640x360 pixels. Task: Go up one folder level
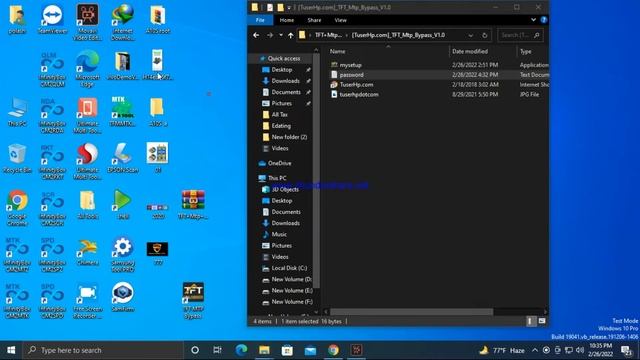point(290,35)
